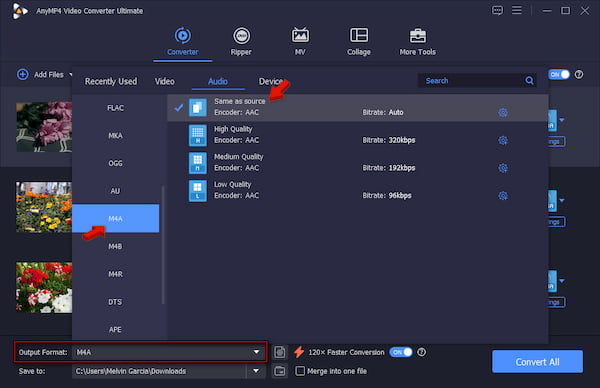
Task: Open output folder icon beside Save to
Action: 279,371
